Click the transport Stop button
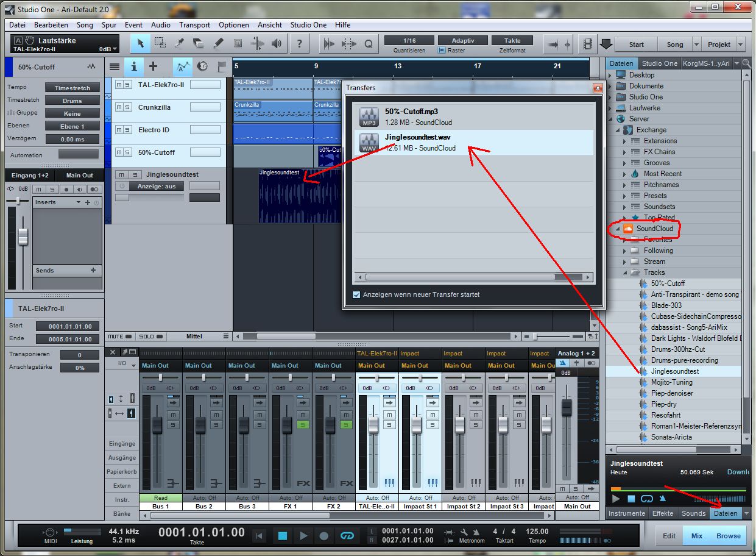Screen dimensions: 756x556 [x=282, y=536]
